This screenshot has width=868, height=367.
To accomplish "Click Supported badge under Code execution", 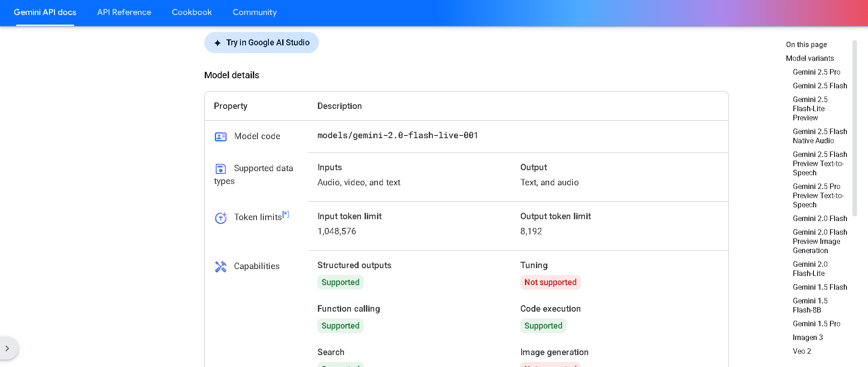I will 543,326.
